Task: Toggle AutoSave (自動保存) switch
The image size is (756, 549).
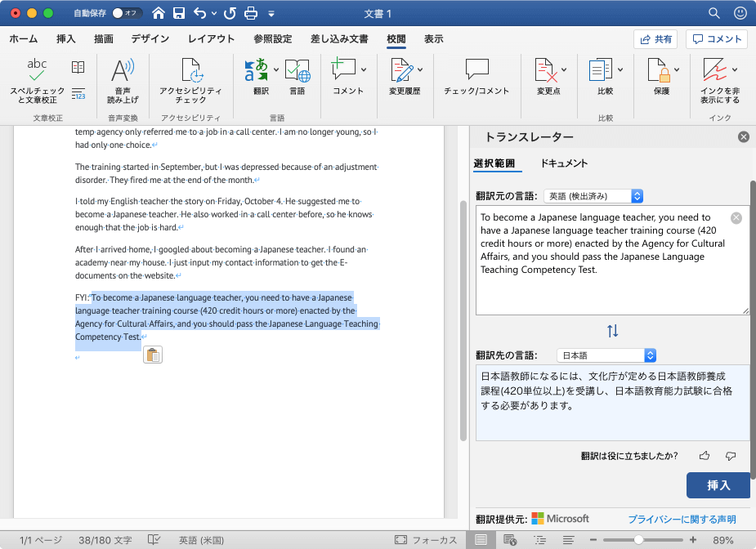Action: (127, 13)
